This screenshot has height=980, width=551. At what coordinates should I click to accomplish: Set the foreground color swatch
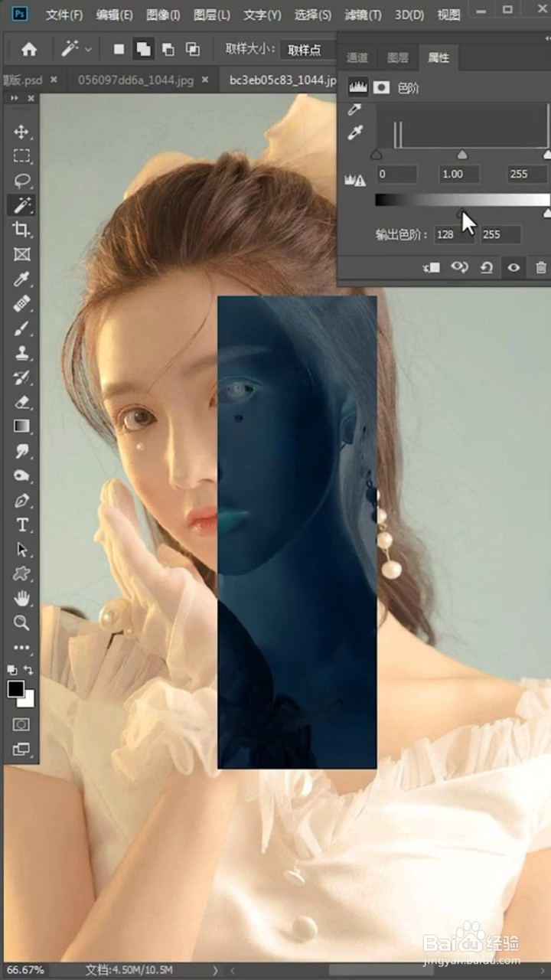coord(15,689)
